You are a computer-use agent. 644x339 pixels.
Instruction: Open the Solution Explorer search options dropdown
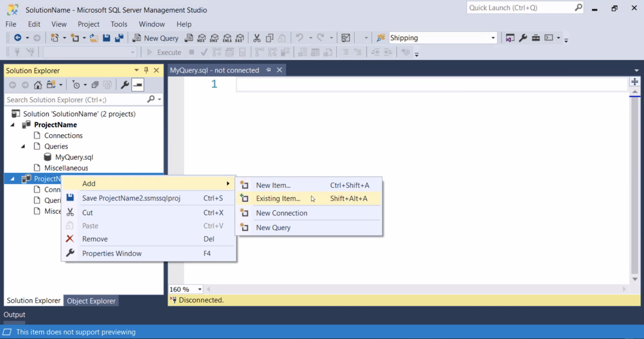(160, 99)
